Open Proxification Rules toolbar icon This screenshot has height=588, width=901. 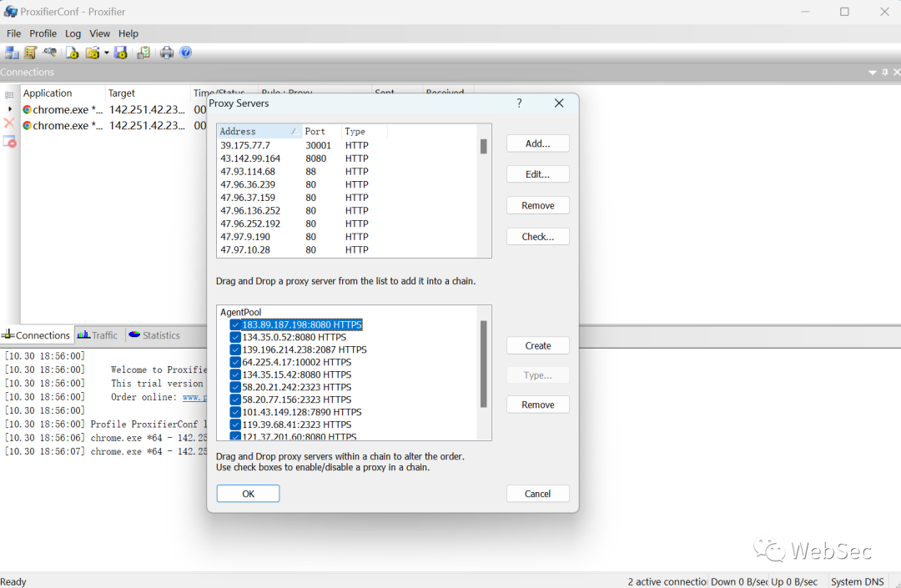point(31,53)
